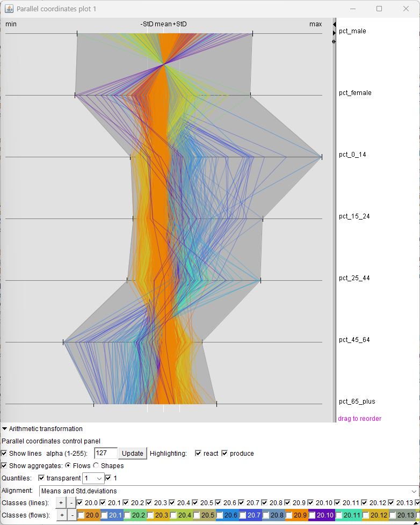
Task: Uncheck class 20.13 in Classes (lines)
Action: point(391,502)
